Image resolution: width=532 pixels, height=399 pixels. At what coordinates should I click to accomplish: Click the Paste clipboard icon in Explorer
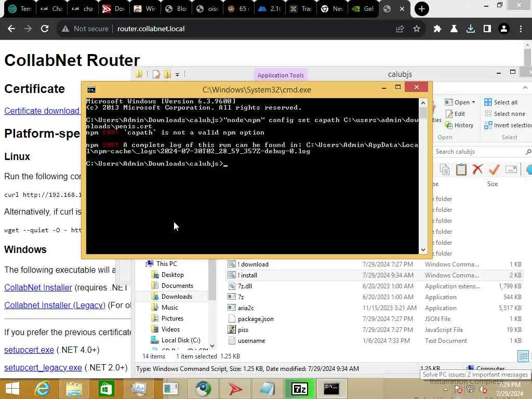461,169
